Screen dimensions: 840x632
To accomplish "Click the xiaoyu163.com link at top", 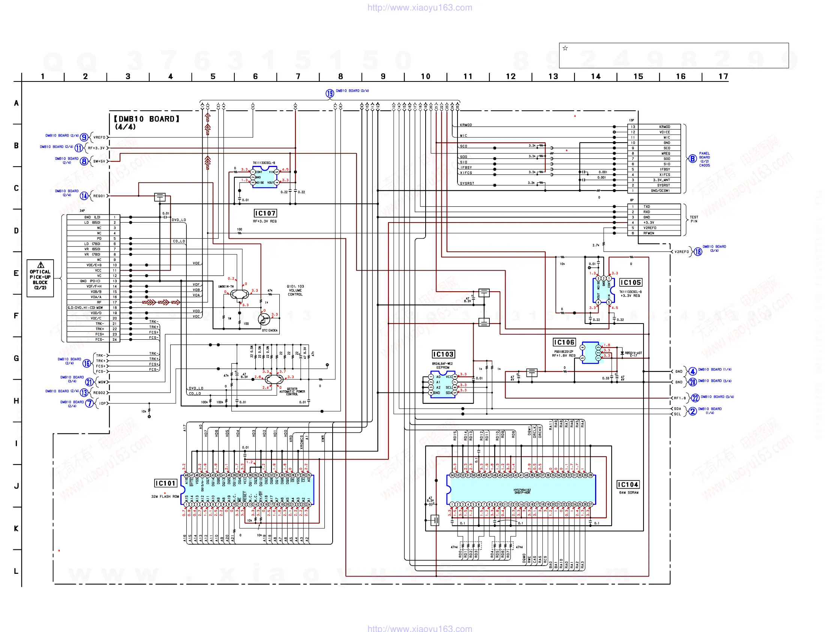I will click(x=420, y=8).
